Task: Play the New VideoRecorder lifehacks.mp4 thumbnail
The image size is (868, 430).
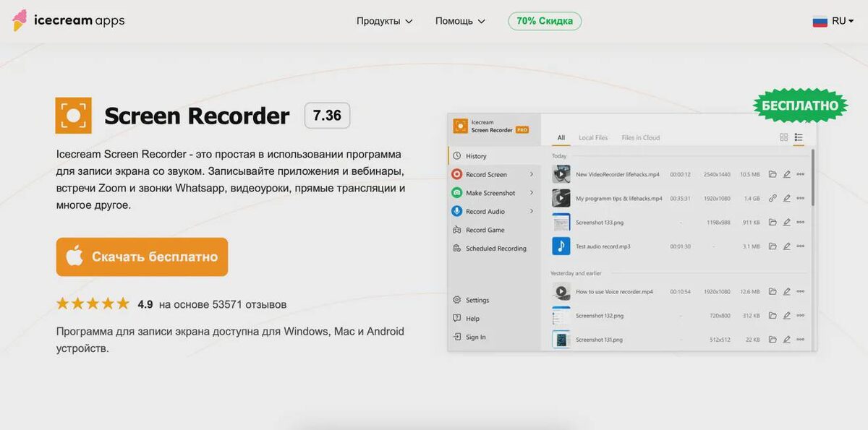Action: (561, 173)
